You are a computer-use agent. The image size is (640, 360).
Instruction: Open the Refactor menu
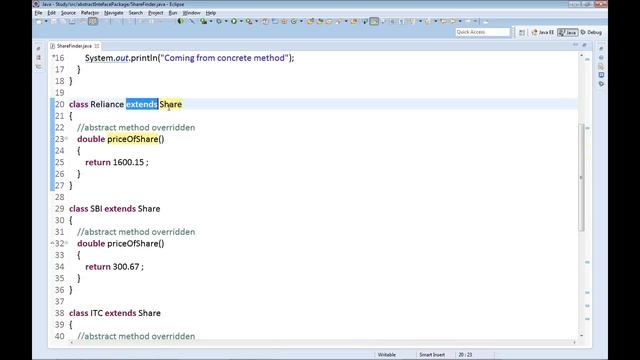click(90, 13)
